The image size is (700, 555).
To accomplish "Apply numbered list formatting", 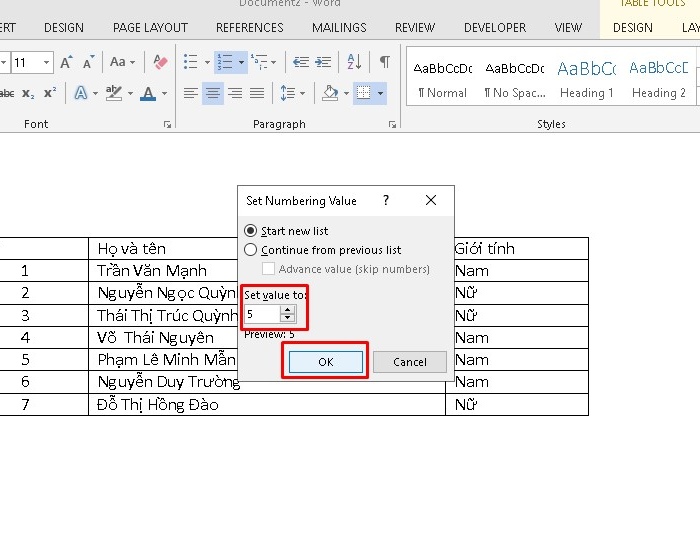I will (225, 62).
